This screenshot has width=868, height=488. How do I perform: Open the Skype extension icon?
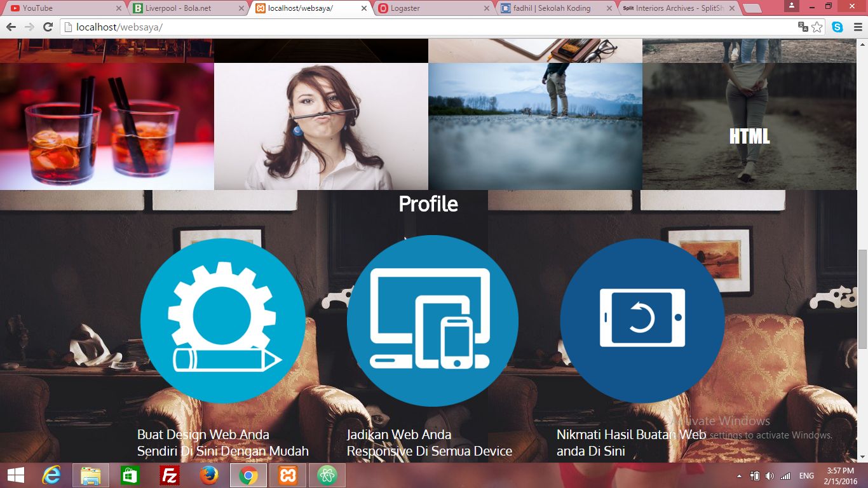pyautogui.click(x=837, y=27)
